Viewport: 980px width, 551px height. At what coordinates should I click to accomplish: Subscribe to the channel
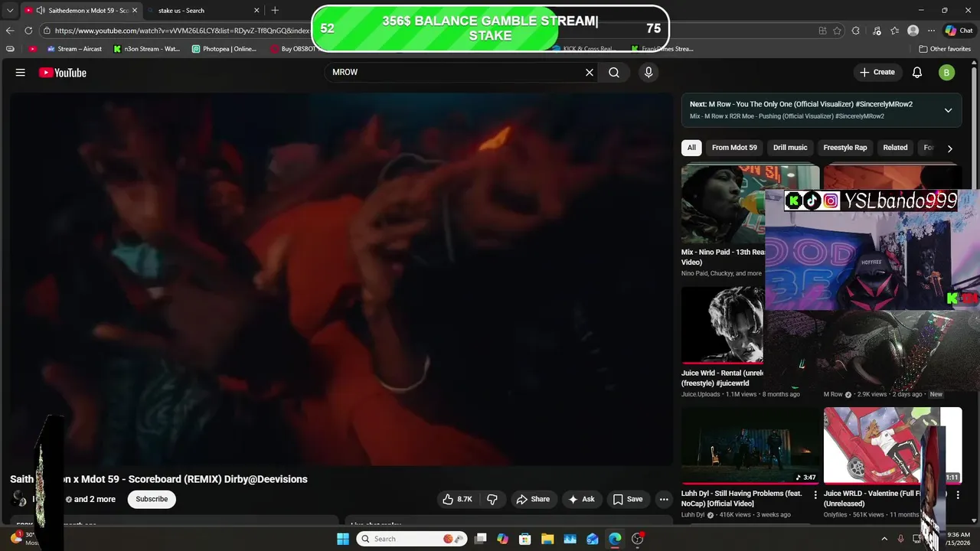pos(152,499)
